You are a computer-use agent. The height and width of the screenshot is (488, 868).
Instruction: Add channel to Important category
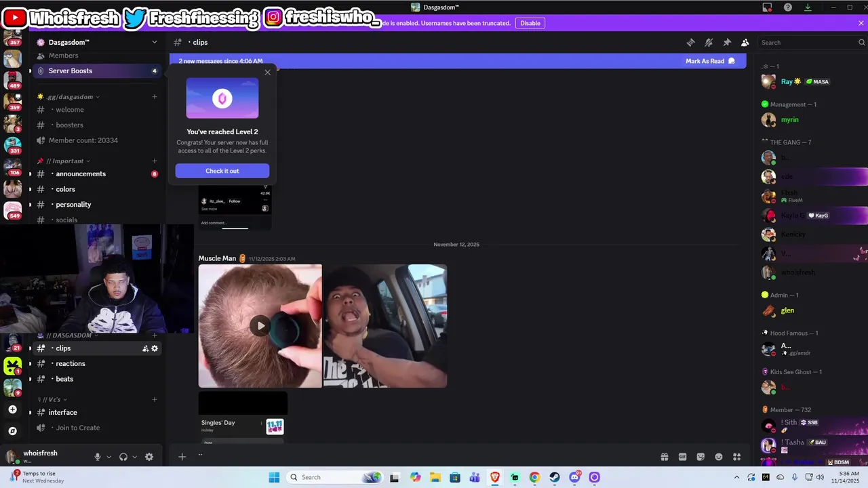155,161
